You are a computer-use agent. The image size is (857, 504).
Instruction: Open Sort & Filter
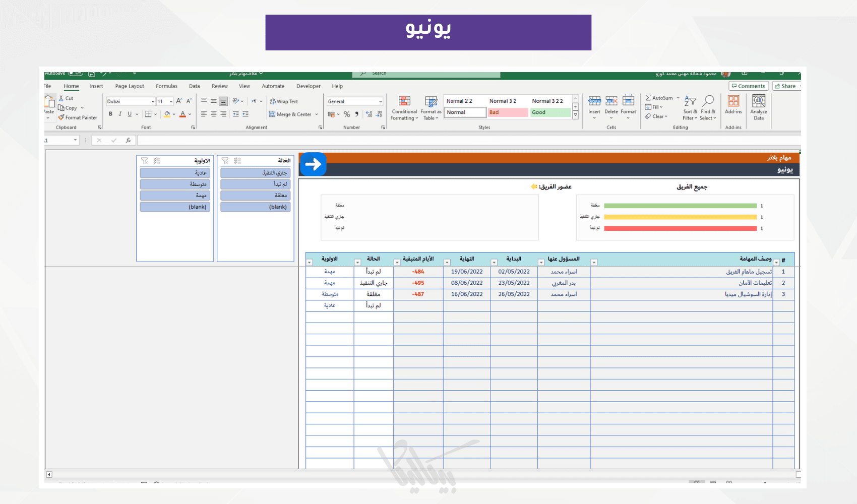pos(690,108)
